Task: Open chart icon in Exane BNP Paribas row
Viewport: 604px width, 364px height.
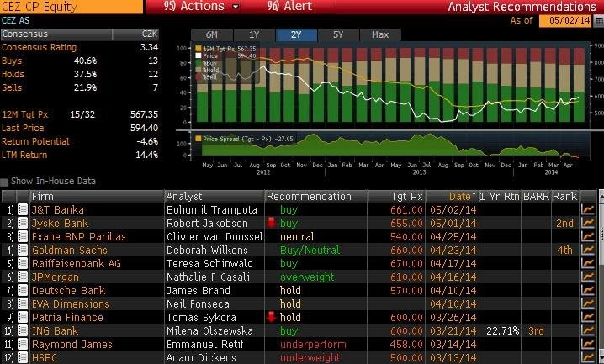Action: pos(588,236)
